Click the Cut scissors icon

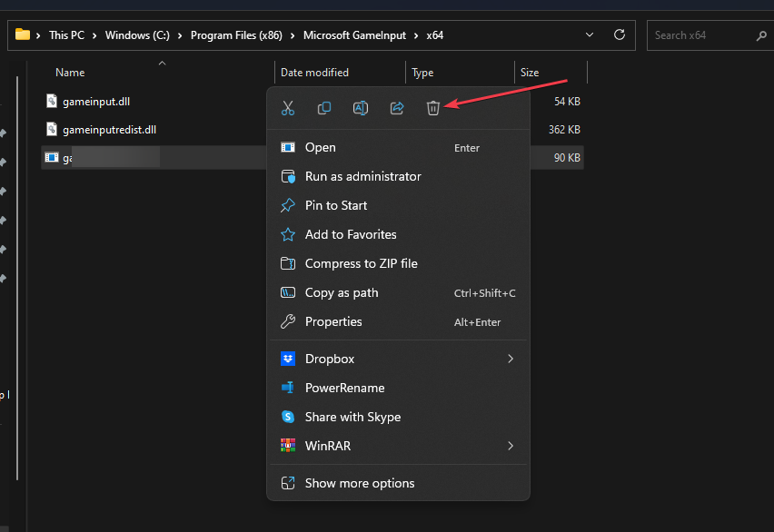288,108
